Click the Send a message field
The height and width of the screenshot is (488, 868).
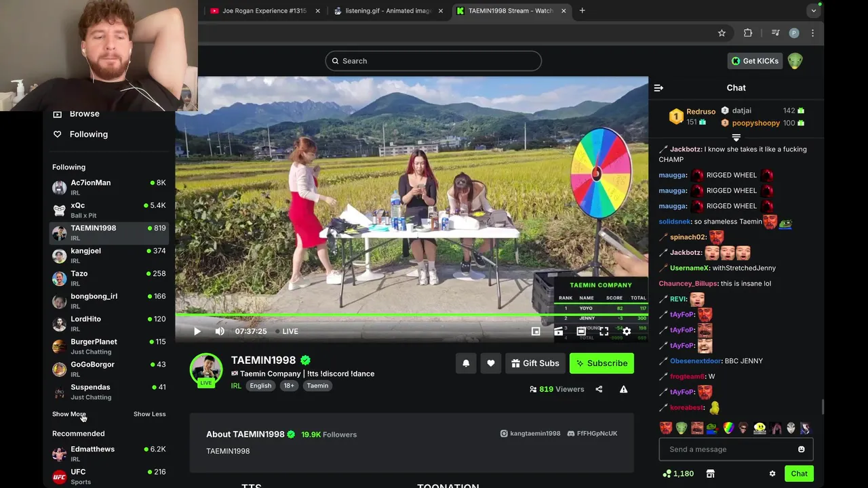736,449
